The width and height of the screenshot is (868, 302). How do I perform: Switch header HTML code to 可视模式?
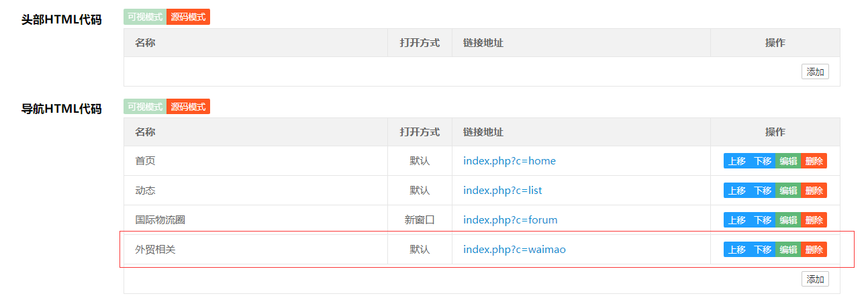[145, 17]
